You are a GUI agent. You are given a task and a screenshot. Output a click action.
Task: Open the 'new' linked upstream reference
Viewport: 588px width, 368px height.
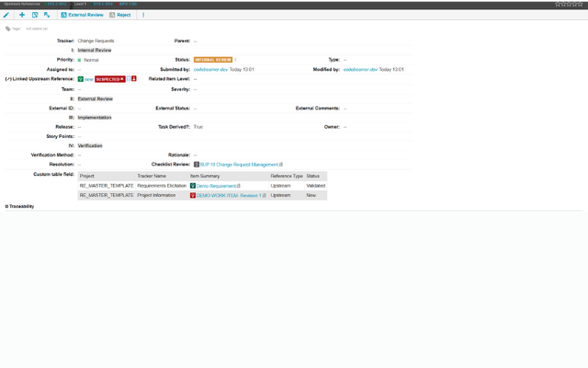pos(89,79)
